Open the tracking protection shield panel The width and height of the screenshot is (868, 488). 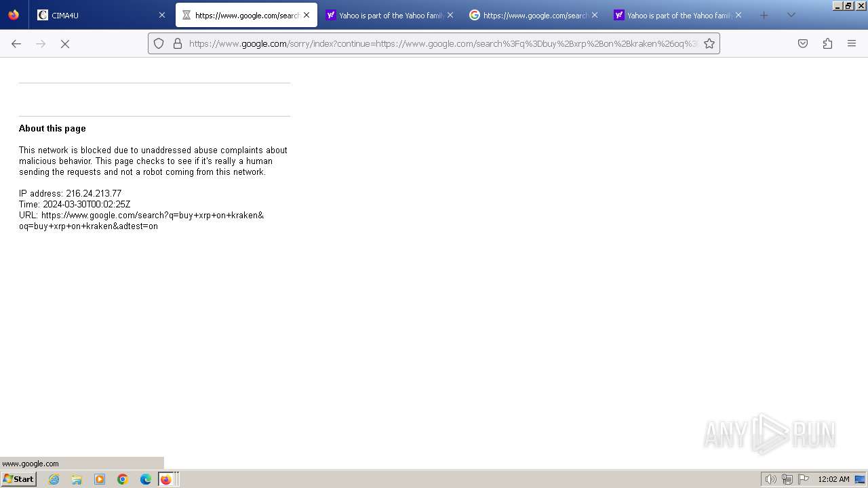click(159, 43)
